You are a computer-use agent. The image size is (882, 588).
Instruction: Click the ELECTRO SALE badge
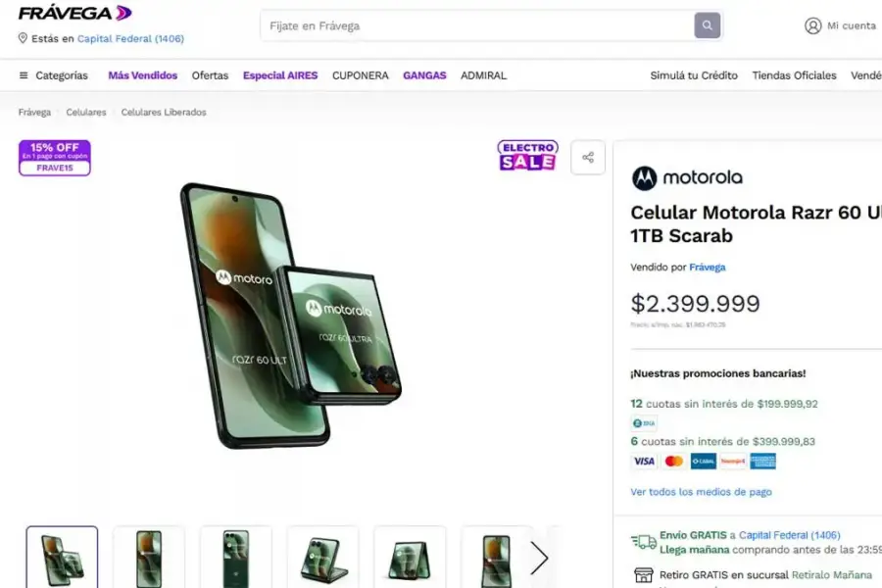tap(527, 157)
